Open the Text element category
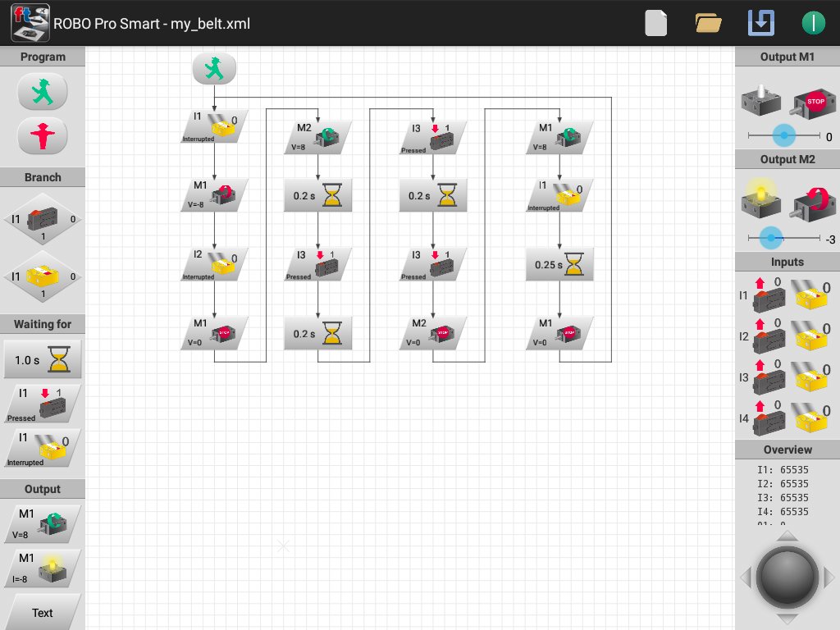The image size is (840, 630). 43,612
